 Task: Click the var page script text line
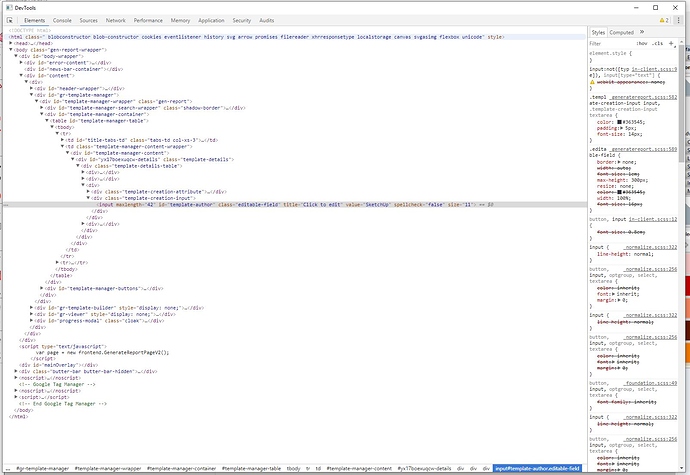102,353
